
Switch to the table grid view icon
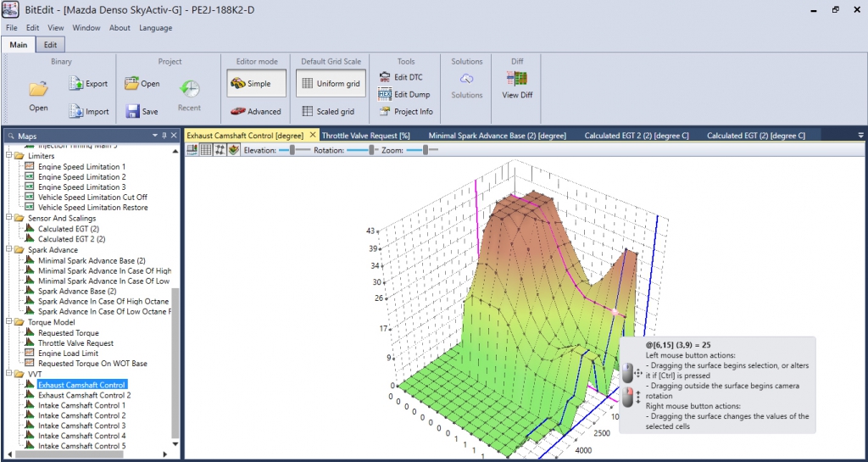[x=206, y=150]
